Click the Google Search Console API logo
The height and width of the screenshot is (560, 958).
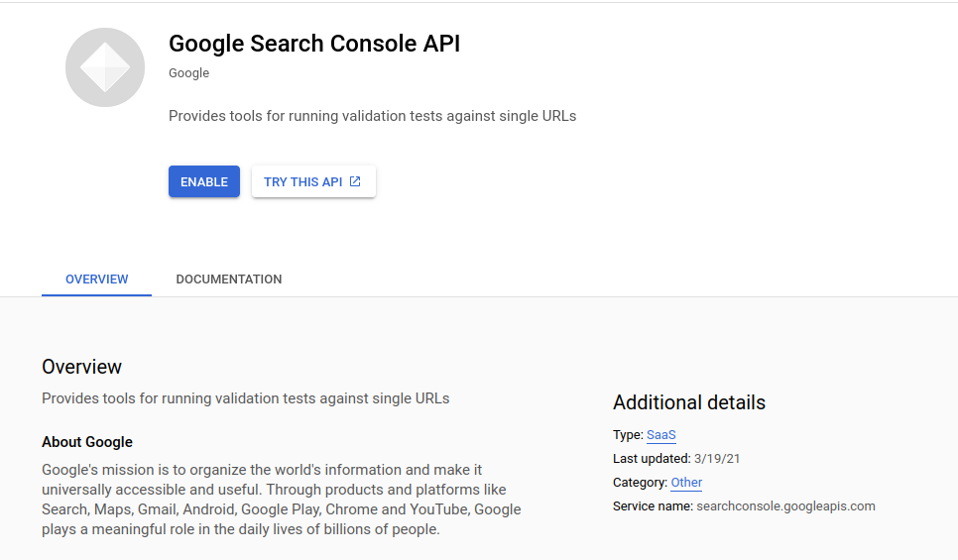point(105,67)
